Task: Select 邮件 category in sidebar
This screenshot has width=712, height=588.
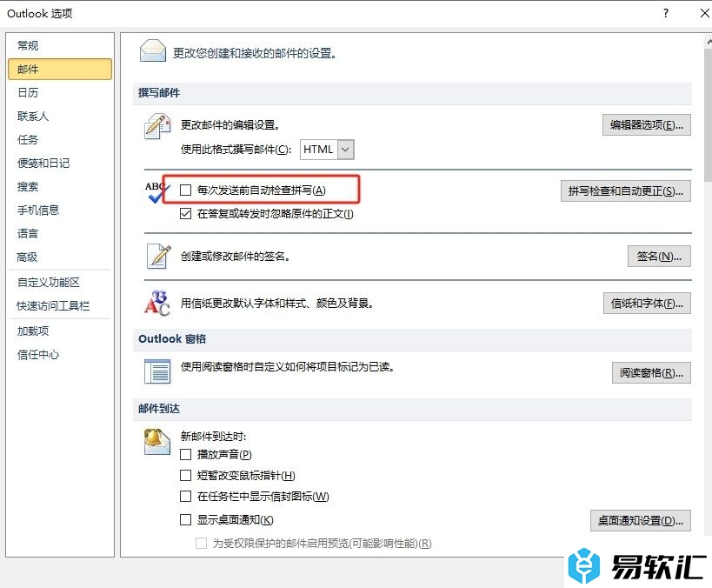Action: (x=59, y=69)
